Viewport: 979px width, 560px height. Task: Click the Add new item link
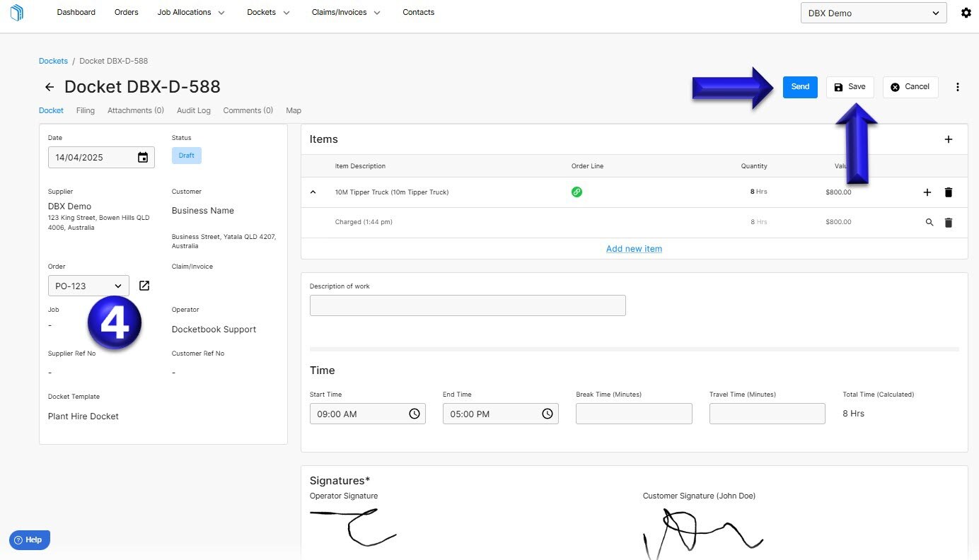point(633,248)
